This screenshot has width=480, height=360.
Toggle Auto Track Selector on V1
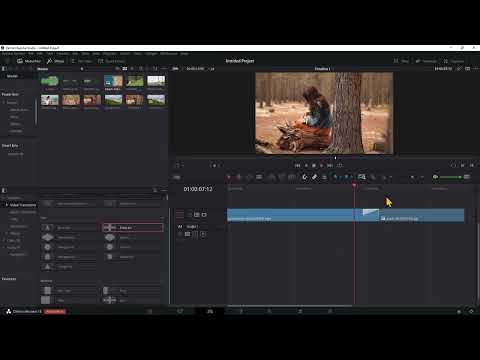[197, 215]
